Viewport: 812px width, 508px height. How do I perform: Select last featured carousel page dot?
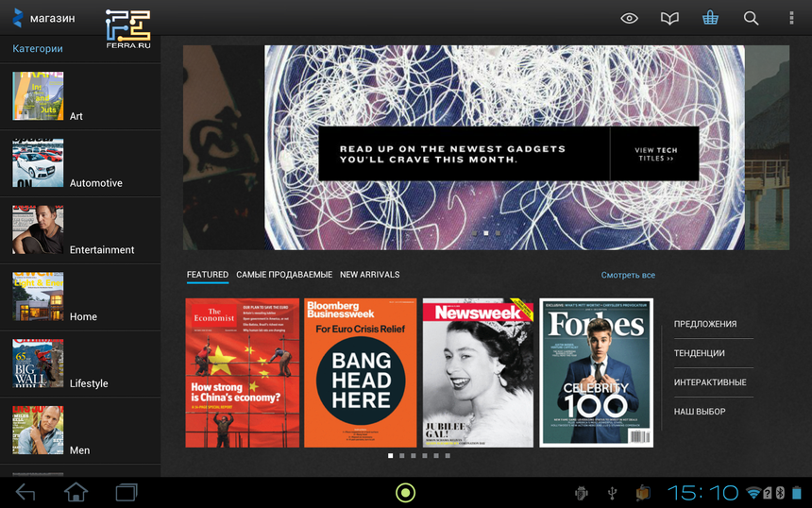pyautogui.click(x=448, y=456)
